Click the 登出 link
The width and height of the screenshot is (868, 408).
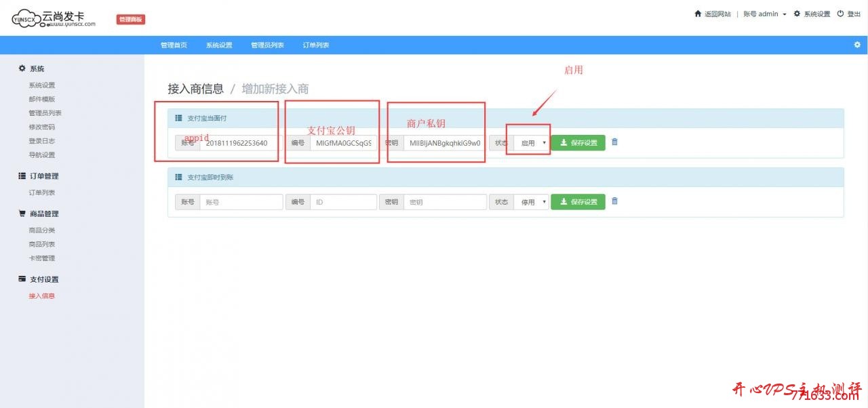point(854,14)
